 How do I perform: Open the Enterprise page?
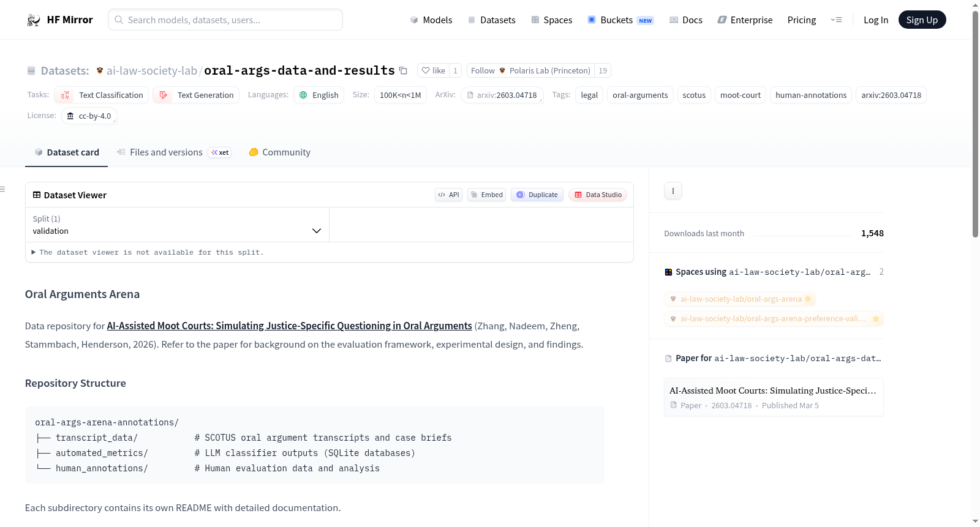tap(745, 20)
